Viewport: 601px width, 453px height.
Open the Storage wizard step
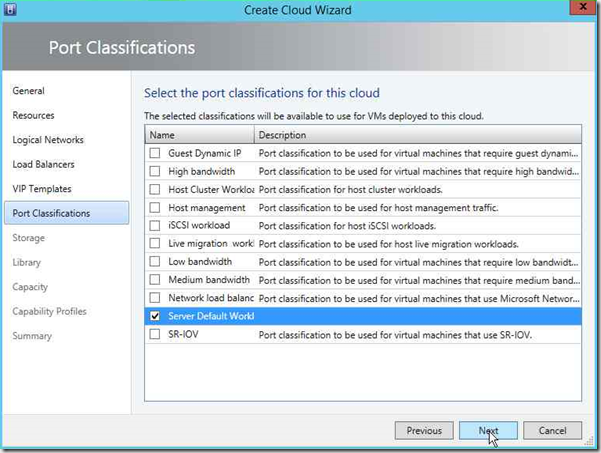(28, 238)
